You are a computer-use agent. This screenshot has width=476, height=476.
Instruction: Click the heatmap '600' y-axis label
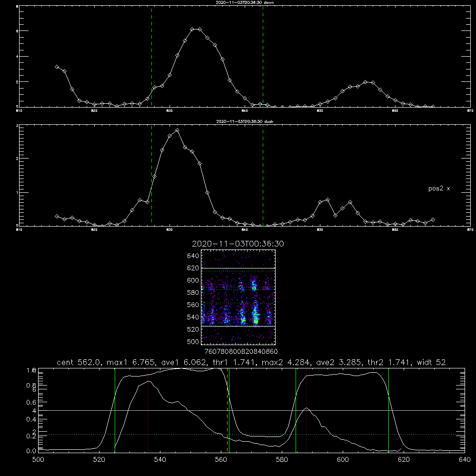193,280
